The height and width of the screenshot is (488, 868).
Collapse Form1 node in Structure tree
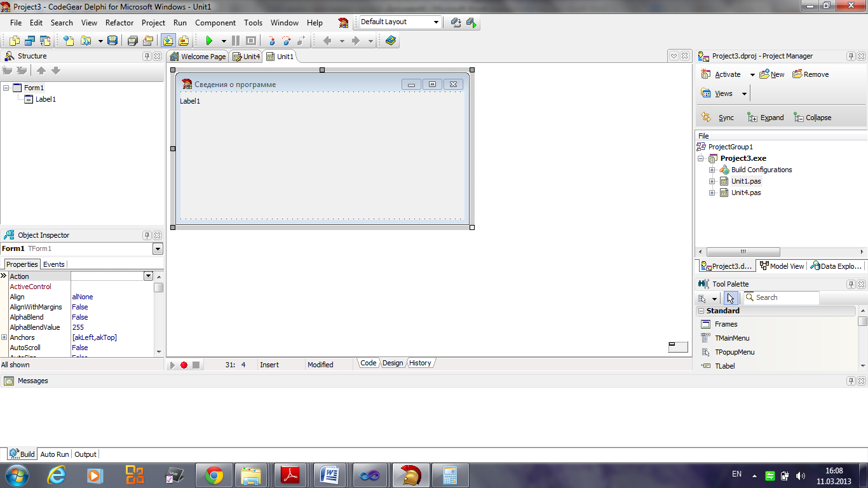point(6,88)
